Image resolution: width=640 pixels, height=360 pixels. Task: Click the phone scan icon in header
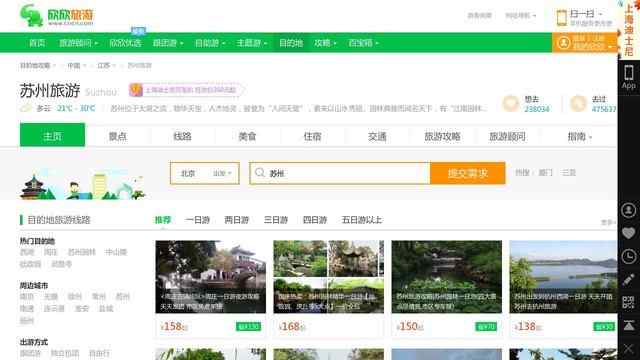pyautogui.click(x=562, y=18)
